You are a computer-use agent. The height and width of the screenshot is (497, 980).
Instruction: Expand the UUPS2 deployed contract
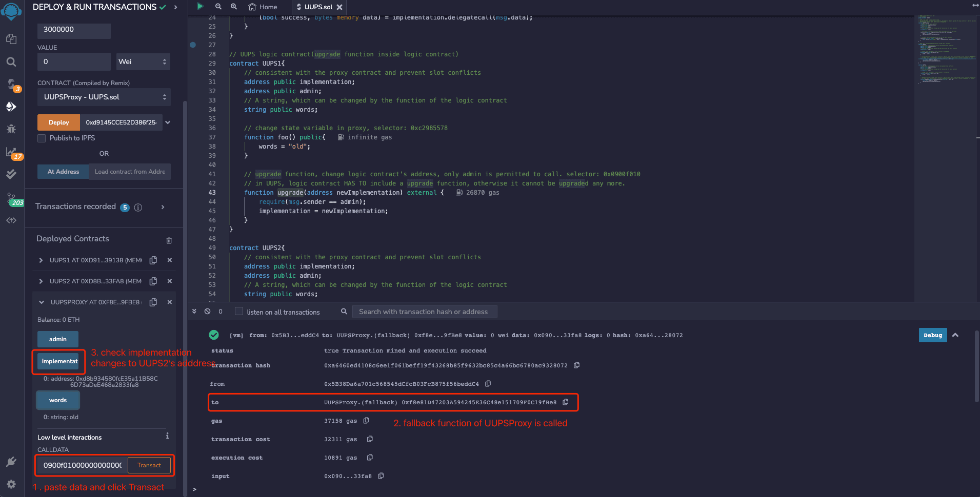click(41, 281)
